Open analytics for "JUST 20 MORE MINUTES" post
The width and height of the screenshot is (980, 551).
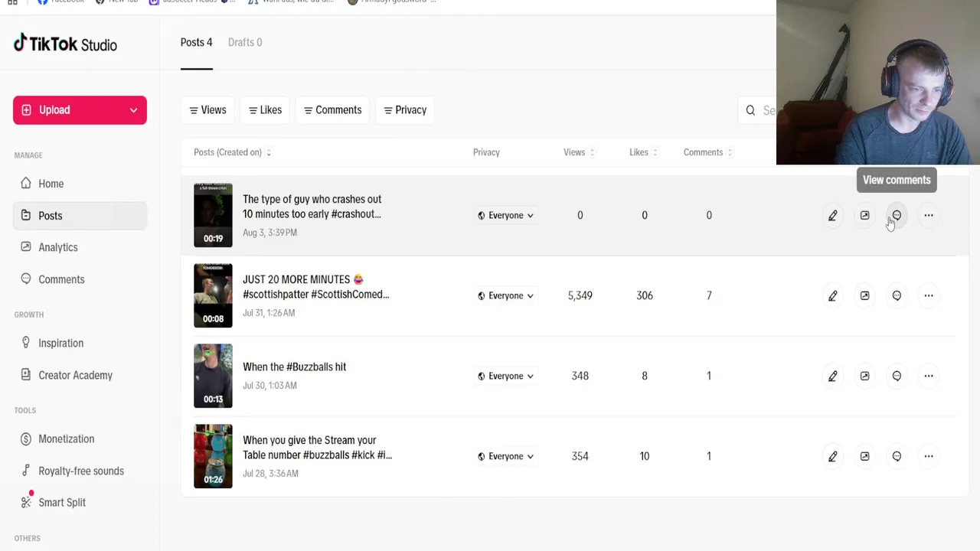click(864, 295)
